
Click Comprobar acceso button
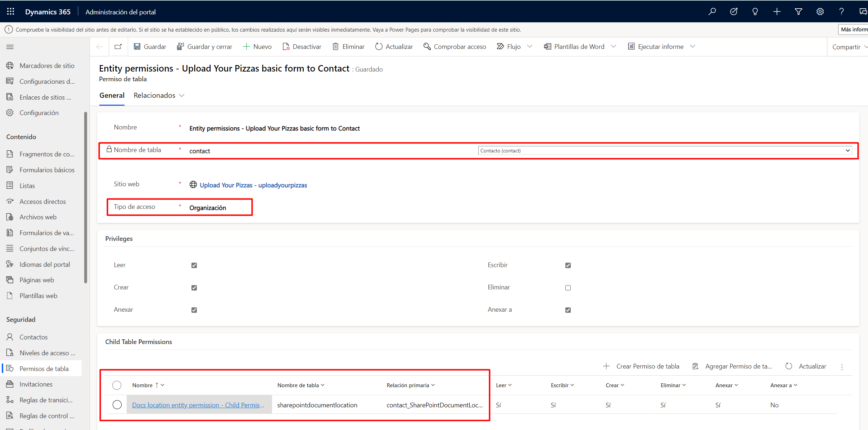click(x=455, y=47)
